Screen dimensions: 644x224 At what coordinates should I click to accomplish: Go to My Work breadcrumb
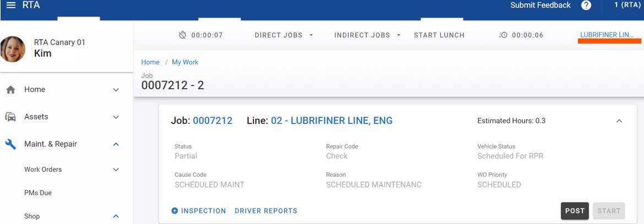tap(185, 62)
